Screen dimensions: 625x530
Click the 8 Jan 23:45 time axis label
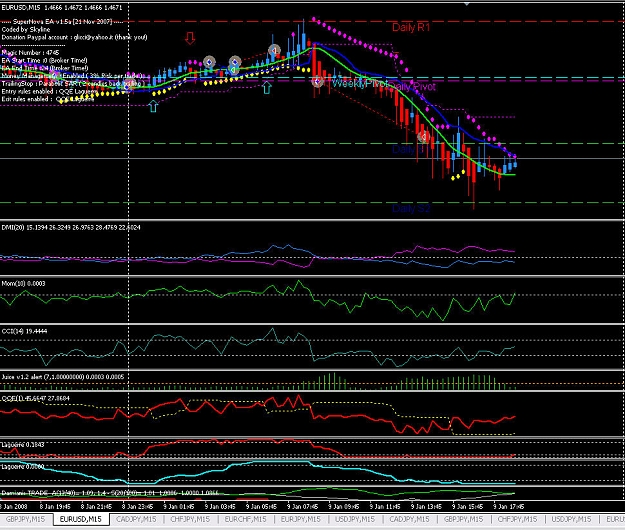click(137, 506)
